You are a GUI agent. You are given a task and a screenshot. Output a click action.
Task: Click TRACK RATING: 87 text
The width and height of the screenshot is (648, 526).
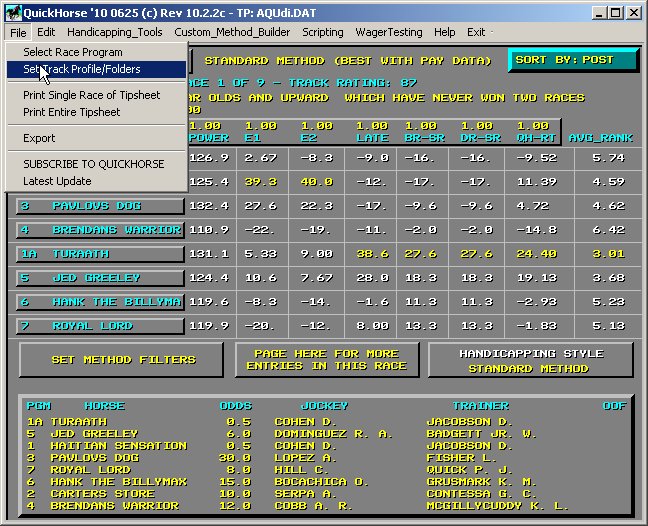[x=353, y=83]
